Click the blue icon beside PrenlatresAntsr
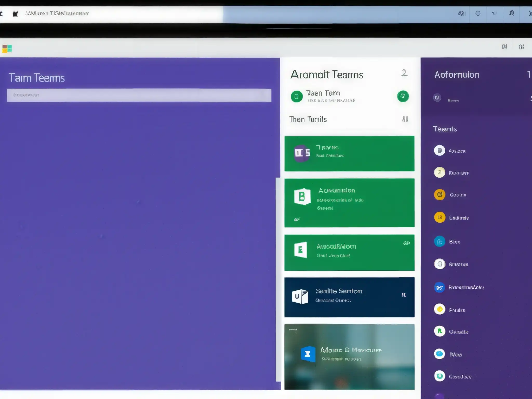Screen dimensions: 532x399 [440, 288]
